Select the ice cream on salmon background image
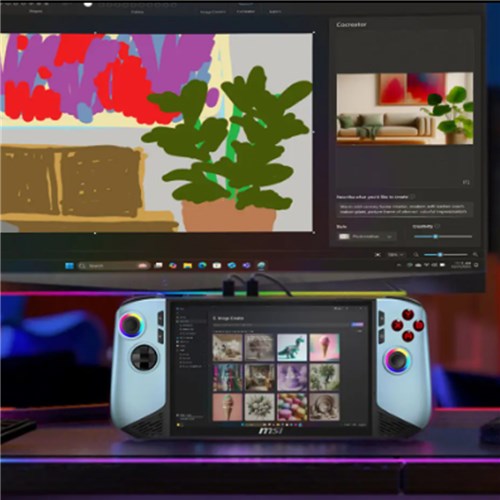This screenshot has width=500, height=500. coord(227,407)
